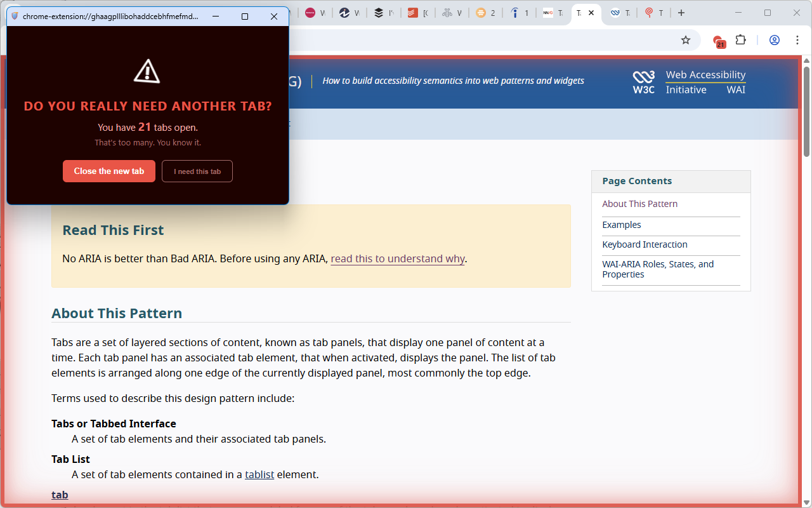Click the 'Tab List' term
Viewport: 812px width, 508px height.
tap(70, 459)
